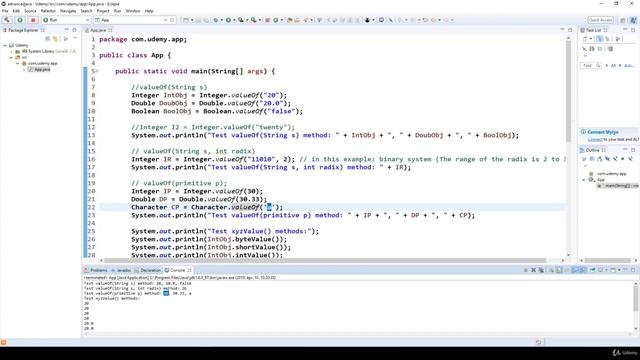Click the Remove Launch X console icon

[533, 270]
